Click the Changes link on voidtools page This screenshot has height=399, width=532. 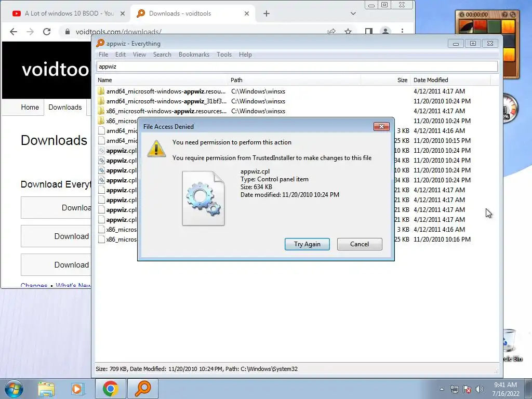click(34, 285)
